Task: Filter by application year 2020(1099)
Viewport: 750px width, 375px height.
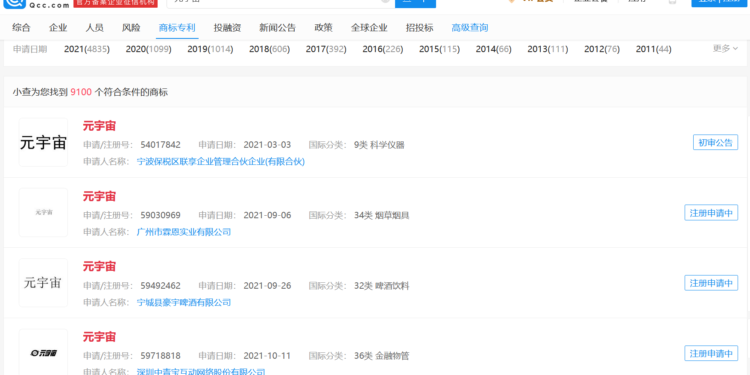Action: pos(148,49)
